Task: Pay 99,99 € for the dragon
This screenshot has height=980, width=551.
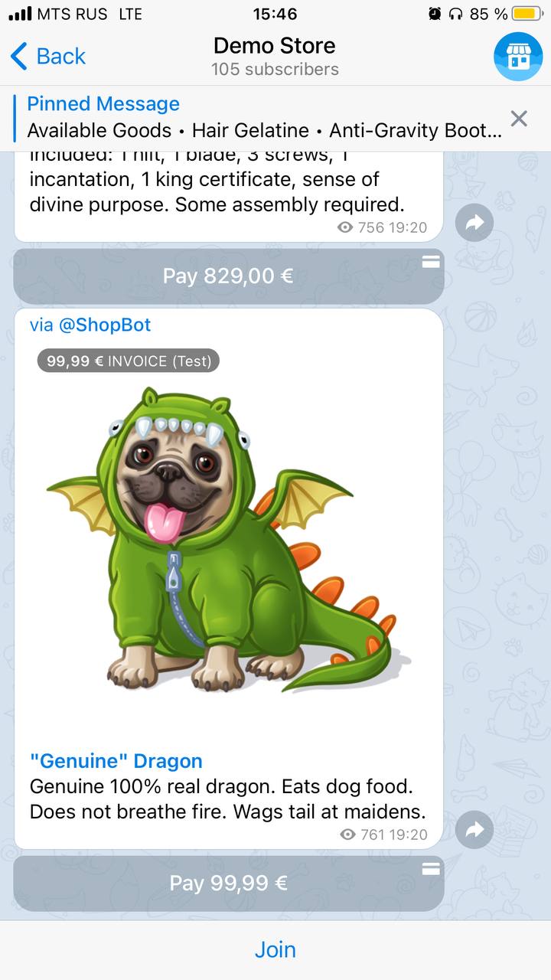Action: [228, 883]
